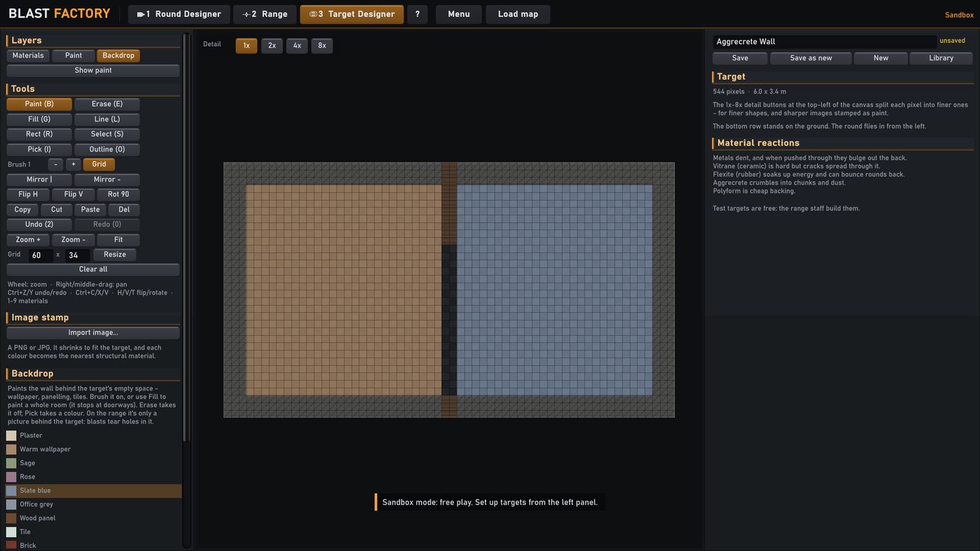
Task: Select the Backdrop layer
Action: coord(118,55)
